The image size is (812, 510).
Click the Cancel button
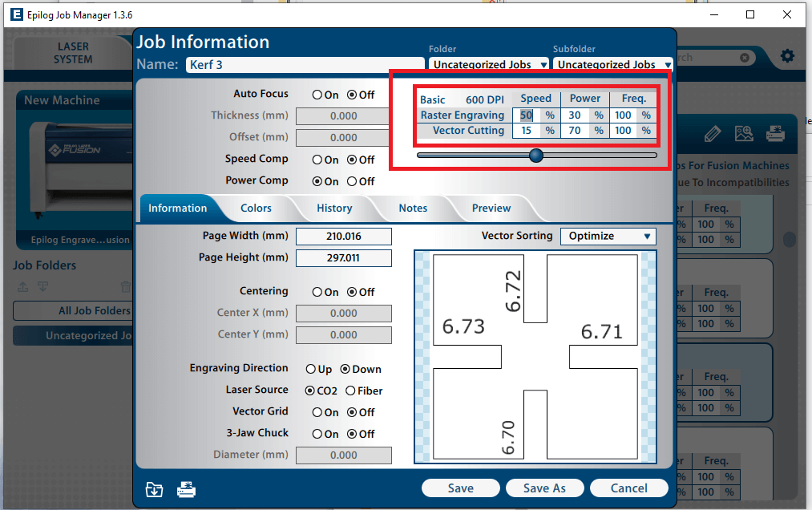tap(629, 488)
